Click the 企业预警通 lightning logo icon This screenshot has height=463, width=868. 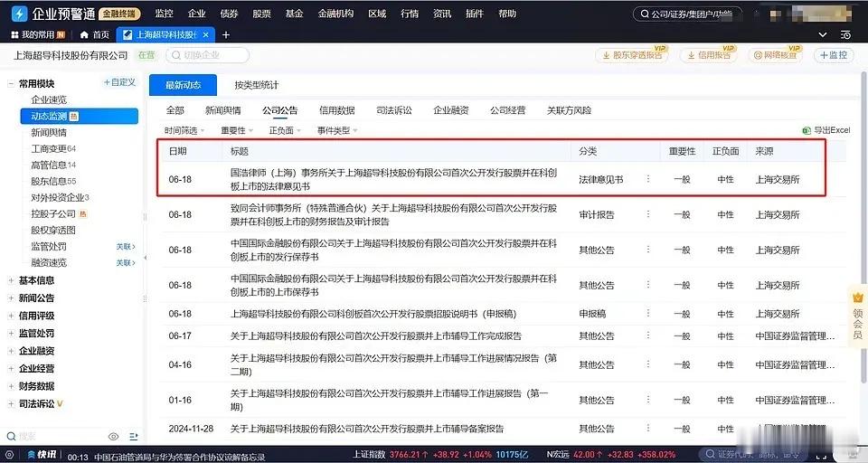[19, 13]
